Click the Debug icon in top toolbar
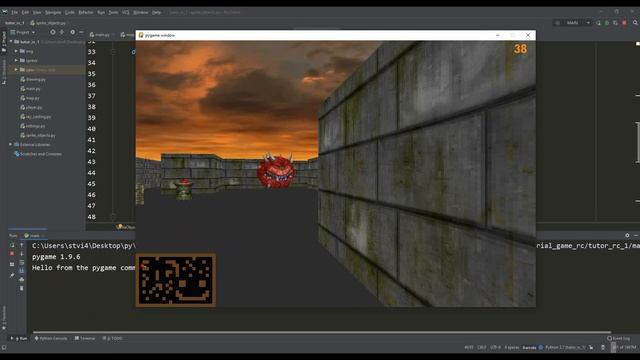 [607, 23]
